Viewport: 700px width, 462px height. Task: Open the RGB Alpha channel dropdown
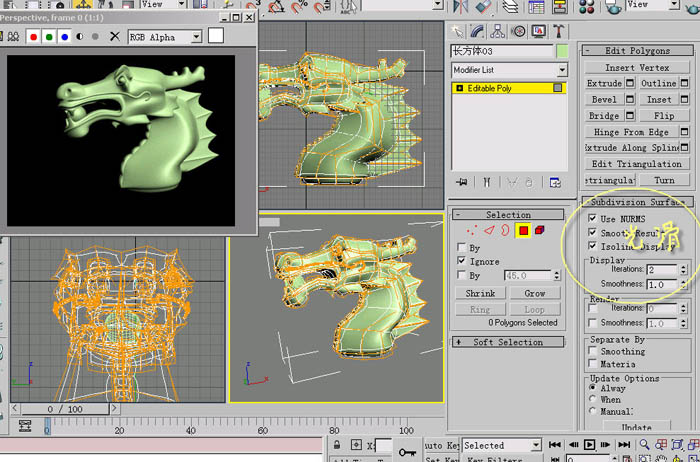click(165, 37)
